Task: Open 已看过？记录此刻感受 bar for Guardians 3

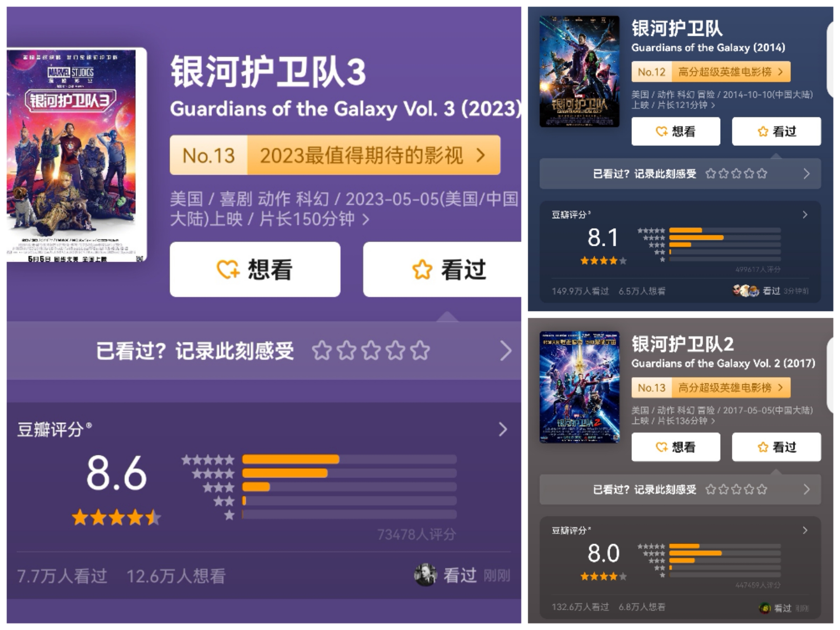Action: coord(264,350)
